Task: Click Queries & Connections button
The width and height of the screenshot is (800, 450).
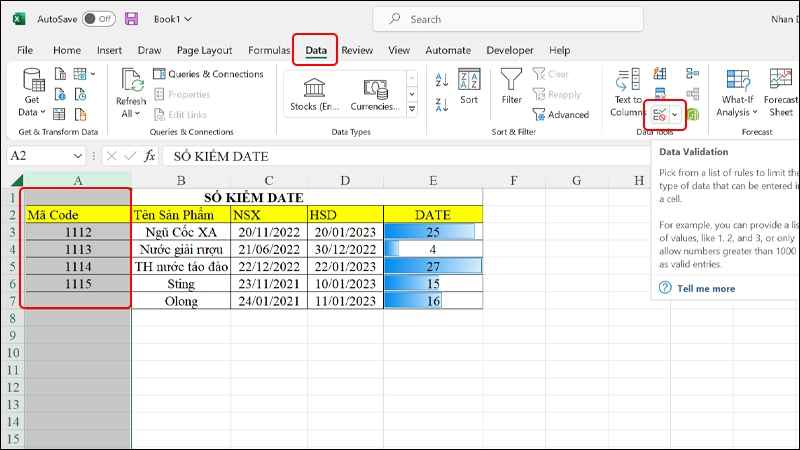Action: coord(208,74)
